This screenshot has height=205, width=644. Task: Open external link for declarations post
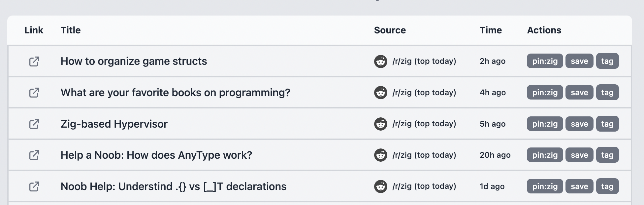(x=34, y=186)
